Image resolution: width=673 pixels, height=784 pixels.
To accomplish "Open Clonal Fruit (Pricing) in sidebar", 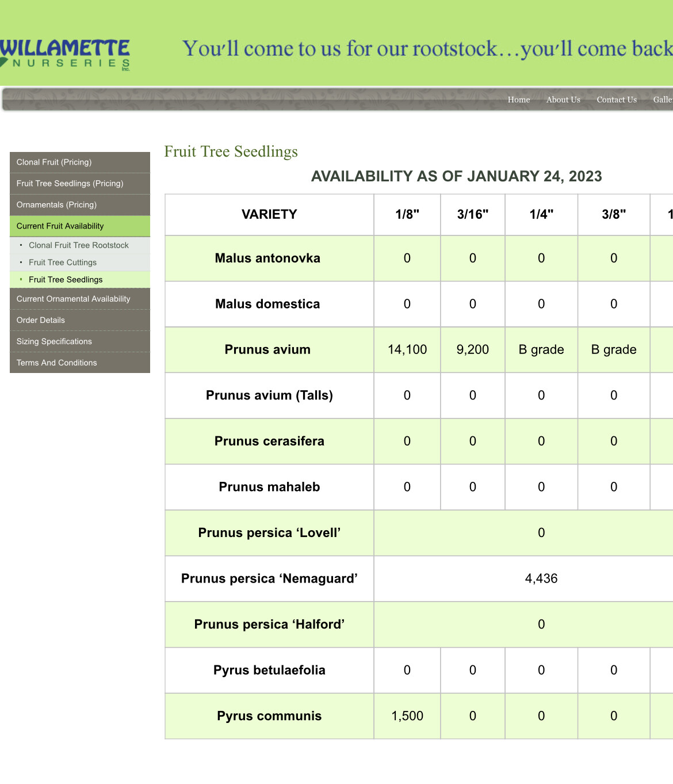I will coord(80,162).
